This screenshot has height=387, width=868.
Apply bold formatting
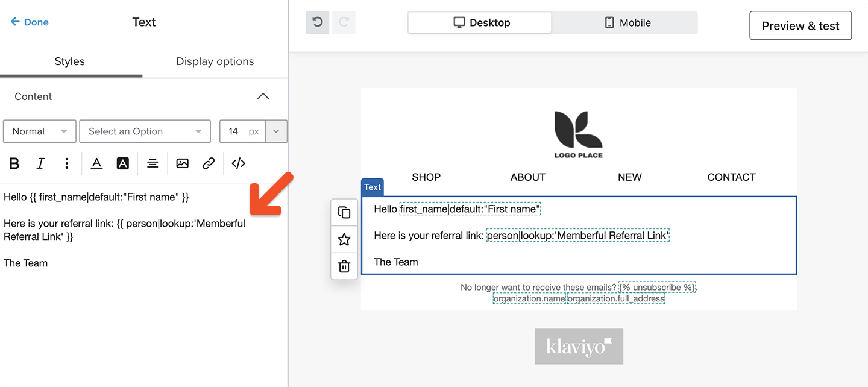14,163
